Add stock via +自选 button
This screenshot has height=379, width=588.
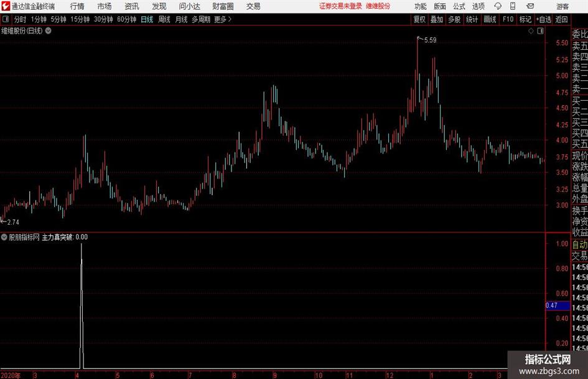(544, 19)
